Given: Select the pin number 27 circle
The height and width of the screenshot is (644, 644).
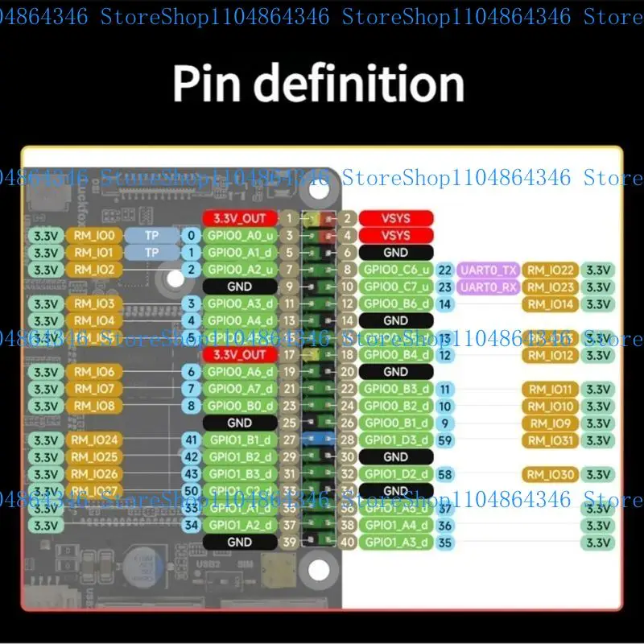Looking at the screenshot, I should tap(289, 440).
